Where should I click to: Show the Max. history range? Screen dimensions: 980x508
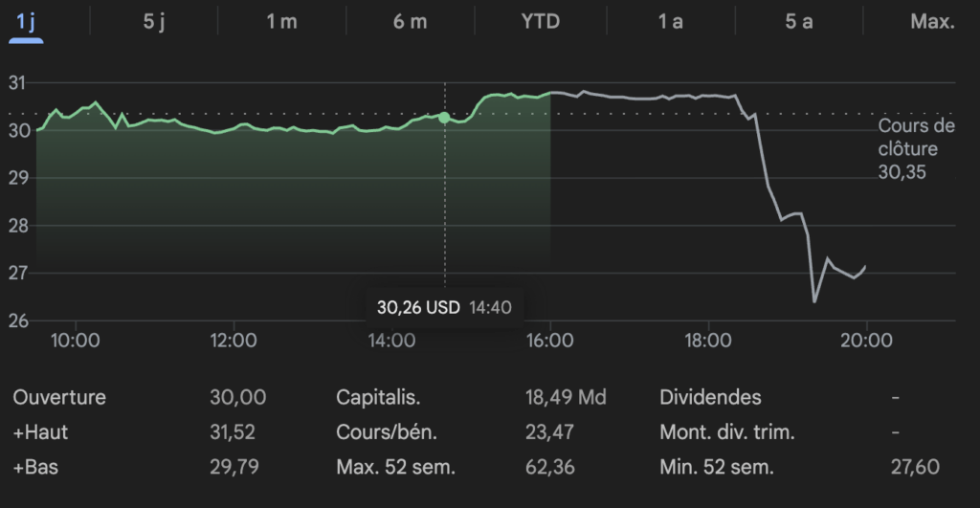931,21
